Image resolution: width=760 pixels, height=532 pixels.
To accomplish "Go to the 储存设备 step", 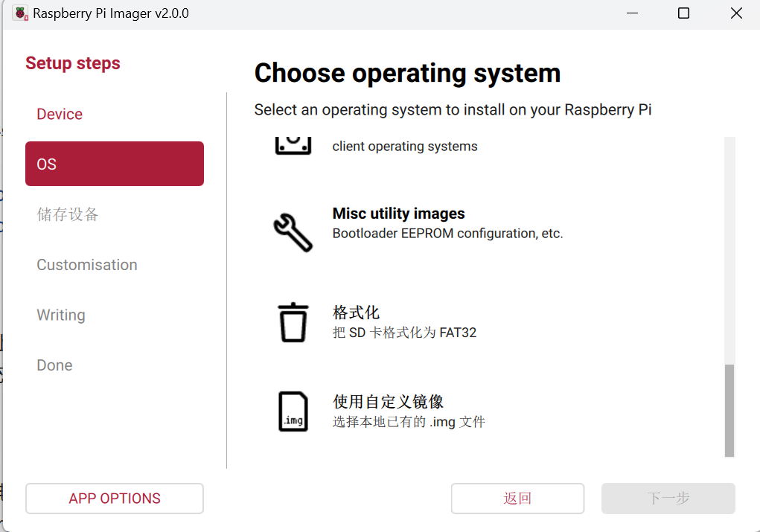I will (x=115, y=214).
